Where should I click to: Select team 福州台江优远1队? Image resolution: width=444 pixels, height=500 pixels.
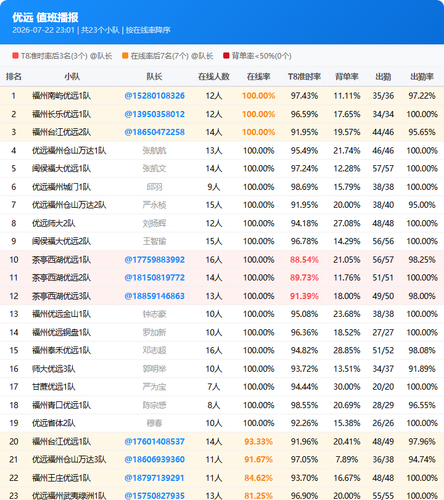tap(61, 442)
